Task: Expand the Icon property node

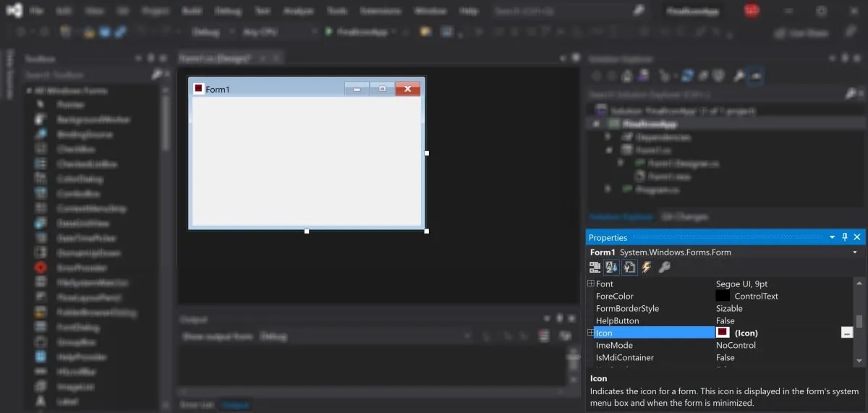Action: (590, 333)
